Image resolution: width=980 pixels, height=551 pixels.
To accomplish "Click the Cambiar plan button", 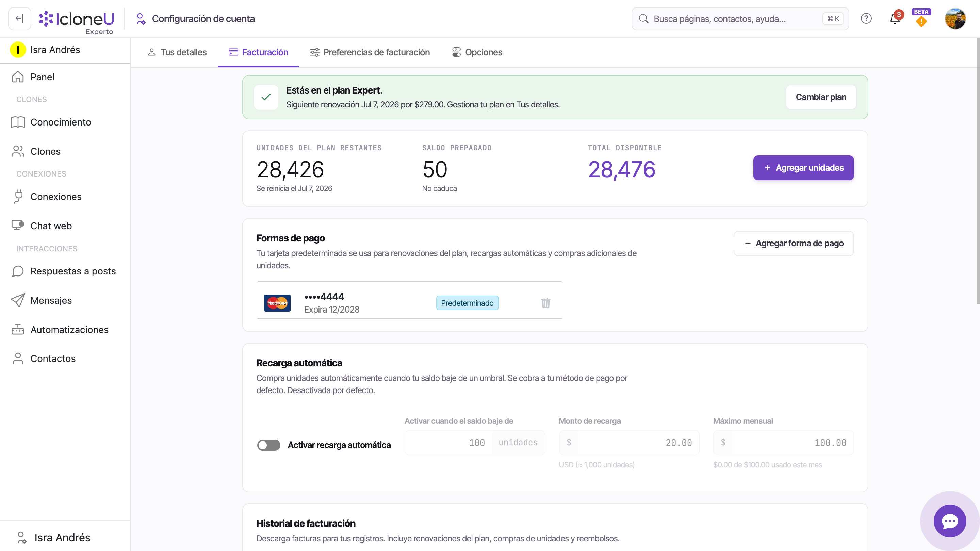I will 821,97.
